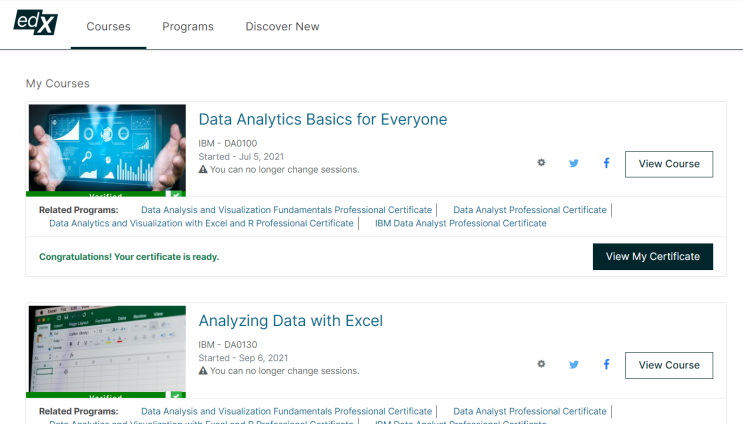Click View Course for Data Analytics Basics

pyautogui.click(x=669, y=164)
